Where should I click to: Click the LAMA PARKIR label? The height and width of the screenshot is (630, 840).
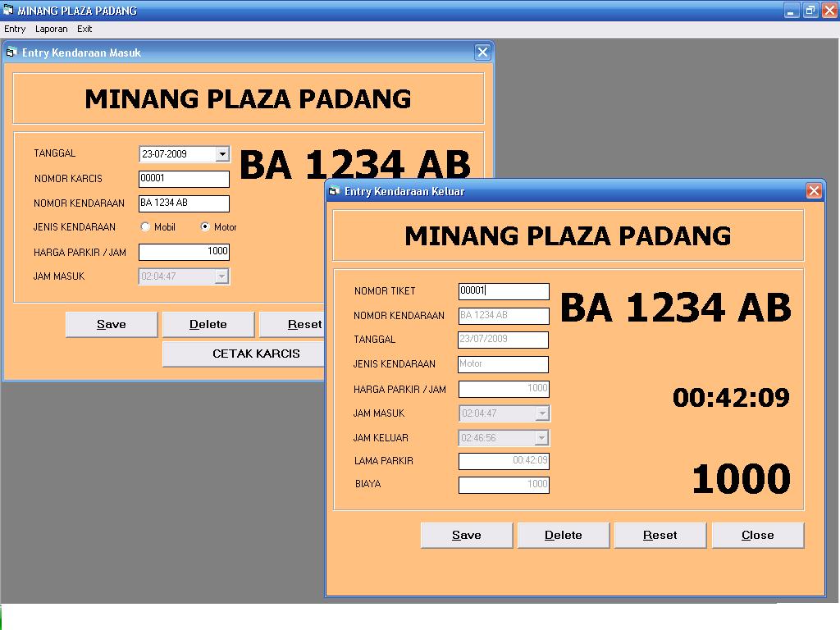click(x=384, y=461)
